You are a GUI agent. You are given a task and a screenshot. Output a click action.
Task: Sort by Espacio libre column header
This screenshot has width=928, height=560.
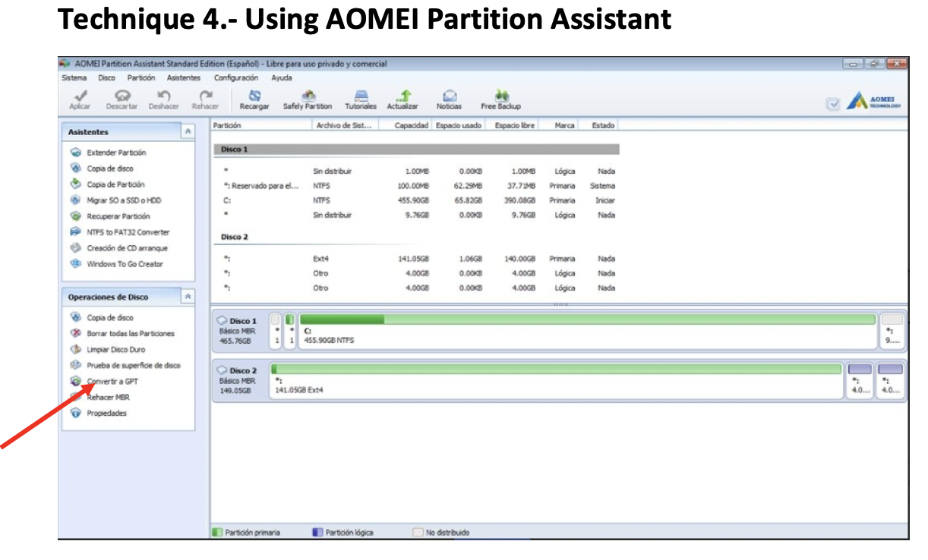click(x=512, y=125)
